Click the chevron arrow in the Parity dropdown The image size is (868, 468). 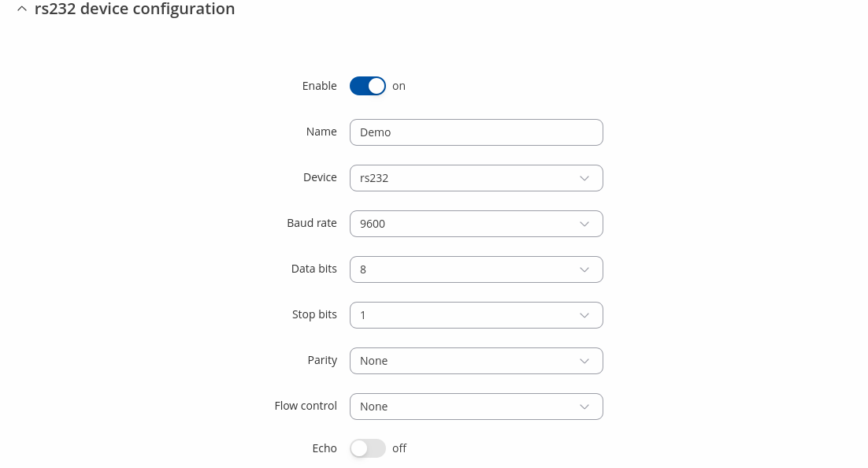pyautogui.click(x=584, y=361)
